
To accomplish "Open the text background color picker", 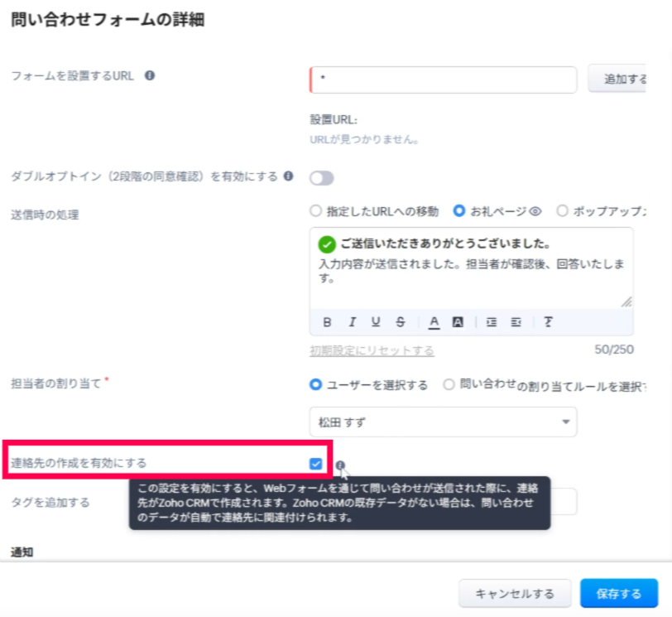I will [458, 322].
